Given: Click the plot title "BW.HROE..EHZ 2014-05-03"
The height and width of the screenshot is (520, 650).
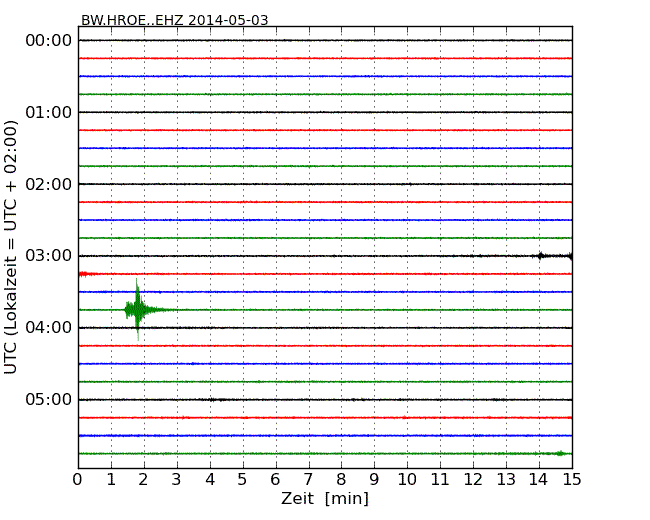Looking at the screenshot, I should [175, 20].
